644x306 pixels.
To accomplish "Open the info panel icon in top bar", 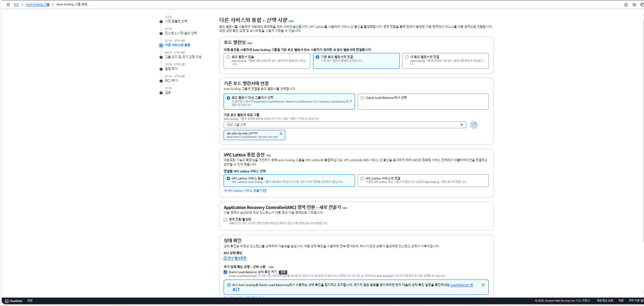I will (626, 5).
